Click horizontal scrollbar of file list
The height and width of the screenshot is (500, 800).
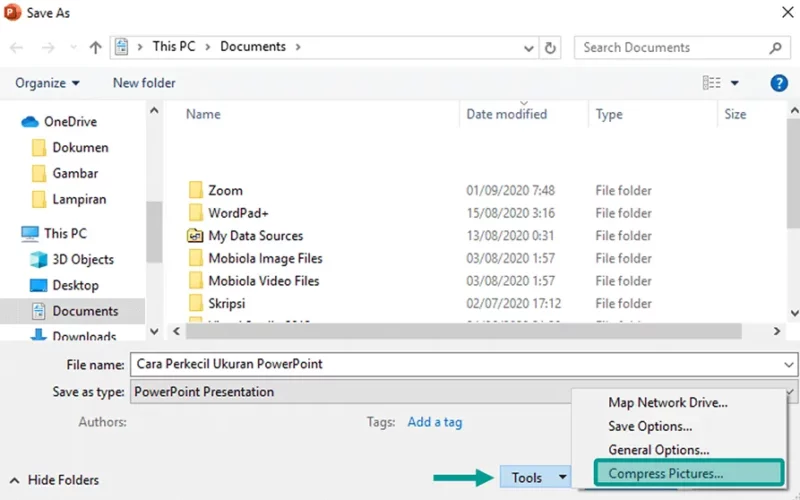click(463, 331)
